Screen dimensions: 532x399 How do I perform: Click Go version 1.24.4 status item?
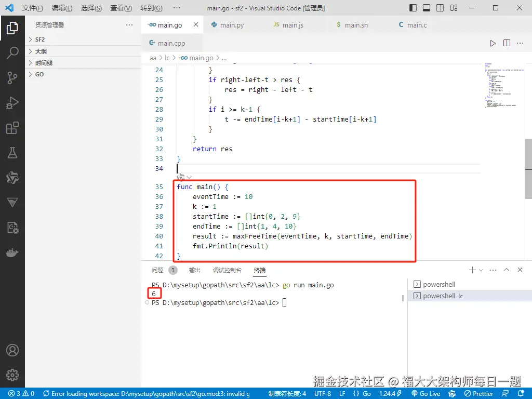coord(391,394)
